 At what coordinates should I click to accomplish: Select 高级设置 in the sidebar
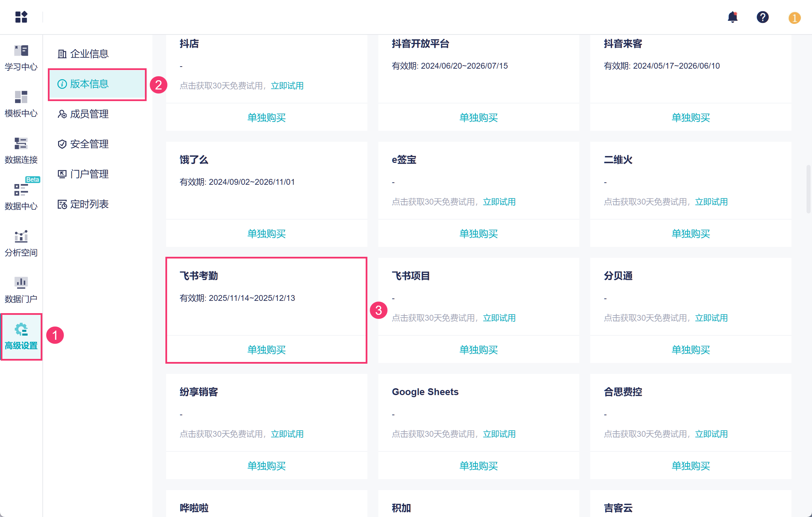tap(21, 336)
